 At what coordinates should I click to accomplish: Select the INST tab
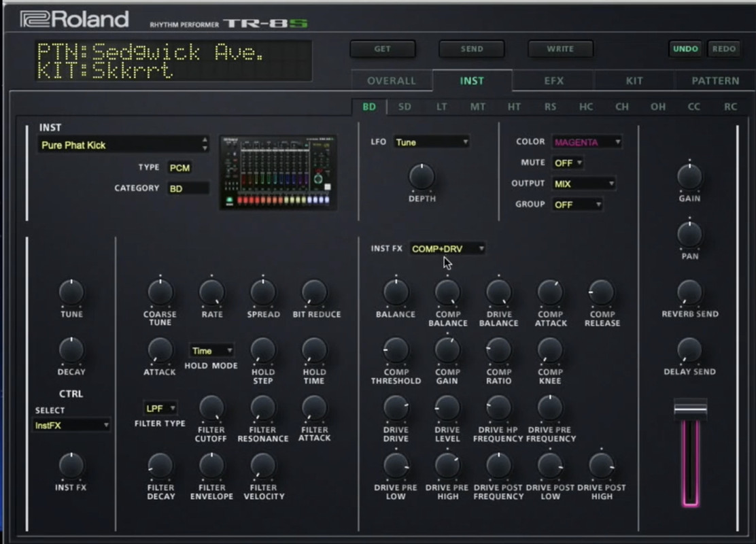[472, 80]
